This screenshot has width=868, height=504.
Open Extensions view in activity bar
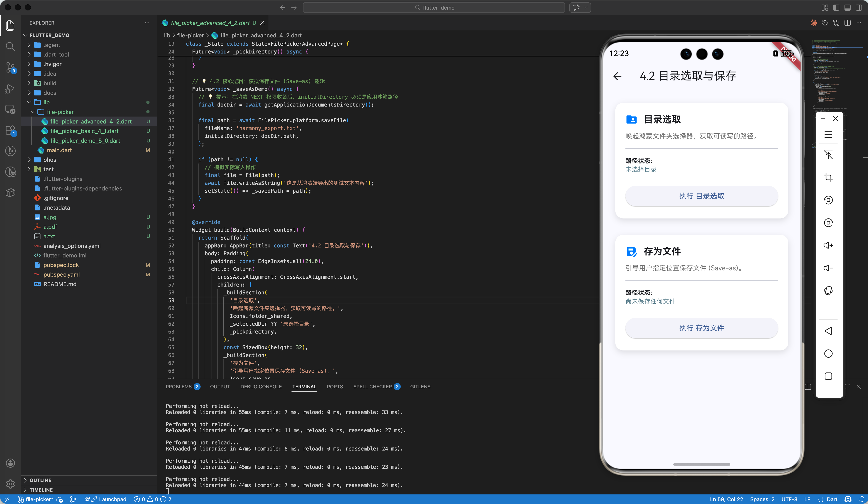(x=10, y=130)
